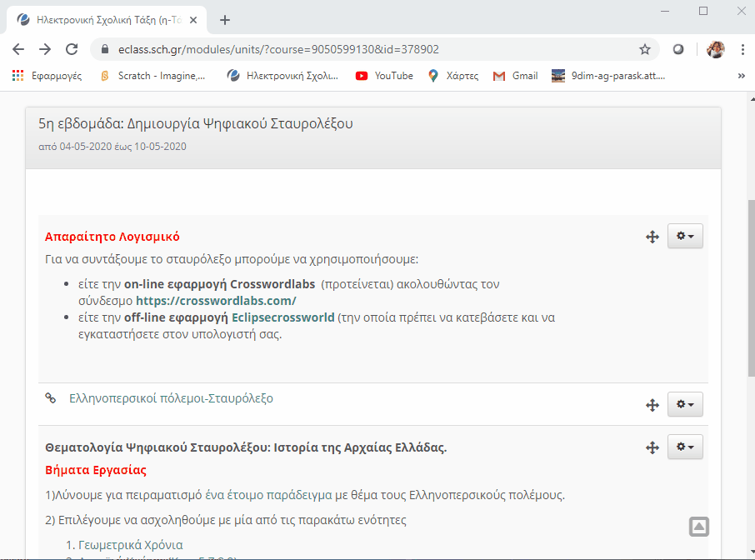Open gear dropdown for Ελληνοπερσικοί πόλεμοι row
The height and width of the screenshot is (560, 755).
click(685, 404)
